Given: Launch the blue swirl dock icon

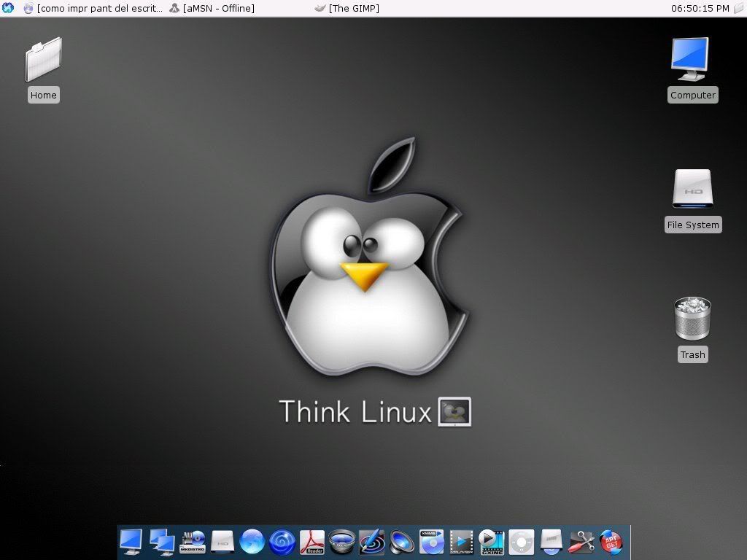Looking at the screenshot, I should pyautogui.click(x=282, y=542).
